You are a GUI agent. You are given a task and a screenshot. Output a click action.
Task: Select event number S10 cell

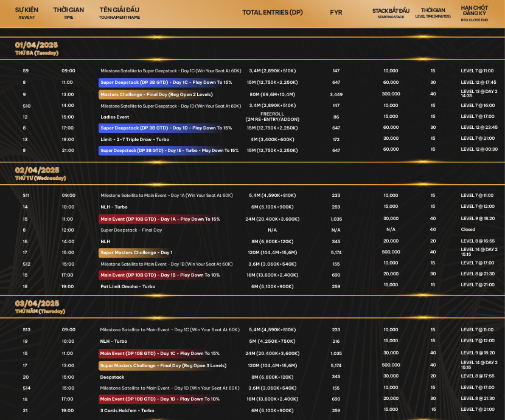coord(26,106)
